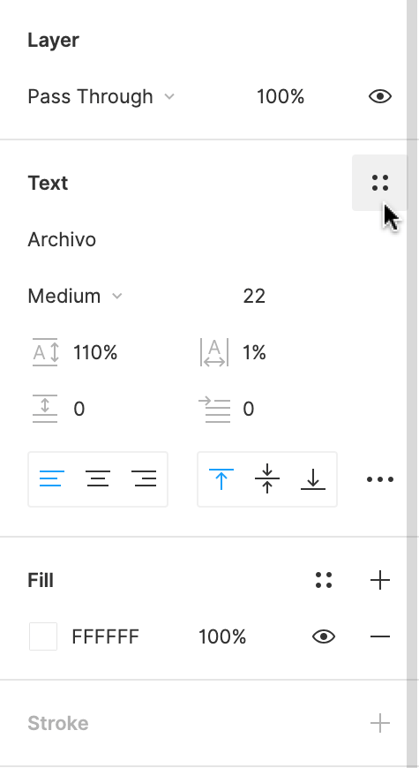The height and width of the screenshot is (768, 419).
Task: Add a stroke with plus button
Action: pos(380,723)
